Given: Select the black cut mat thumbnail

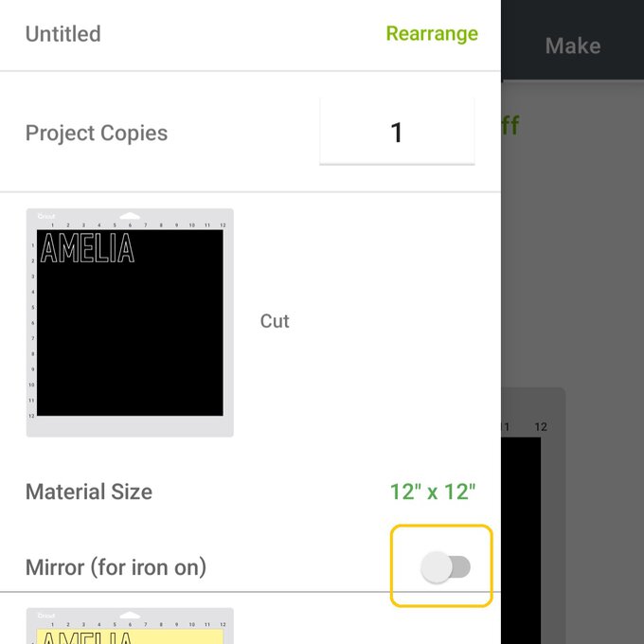Looking at the screenshot, I should 130,322.
